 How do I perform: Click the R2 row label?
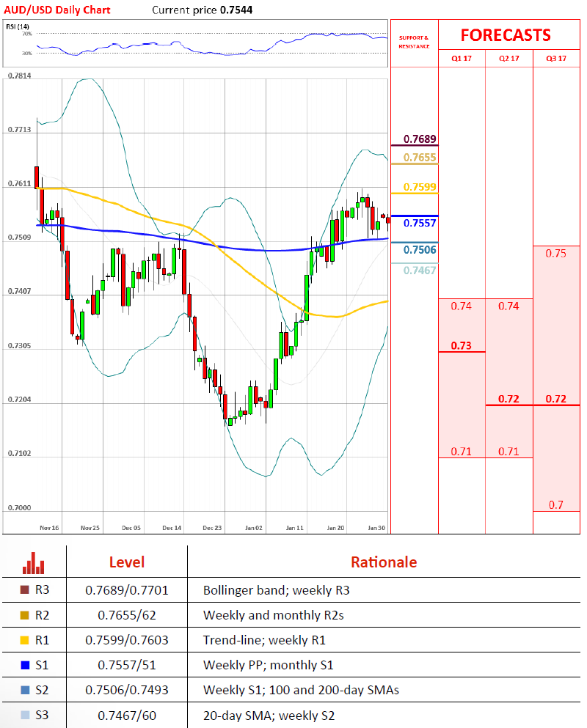coord(42,615)
